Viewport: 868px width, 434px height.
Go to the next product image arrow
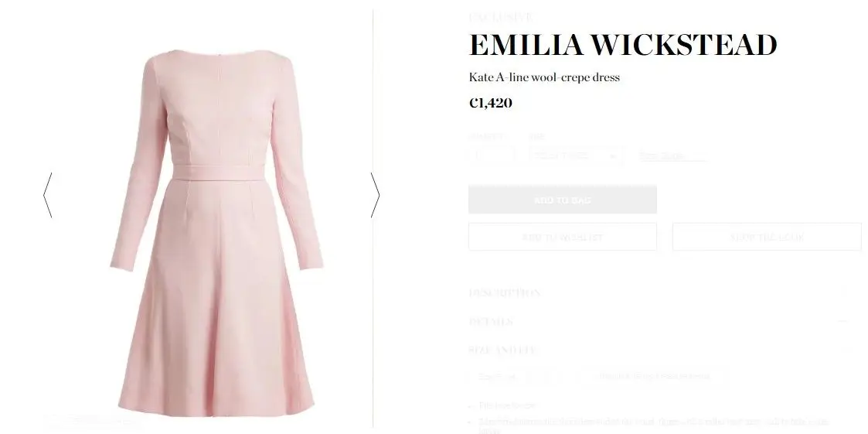click(x=376, y=195)
